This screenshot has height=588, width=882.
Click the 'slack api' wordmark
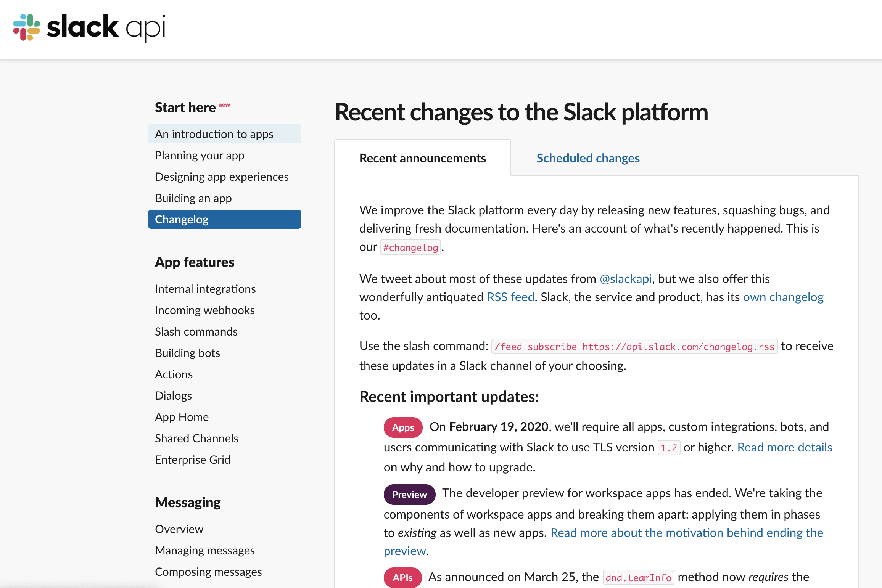point(106,27)
